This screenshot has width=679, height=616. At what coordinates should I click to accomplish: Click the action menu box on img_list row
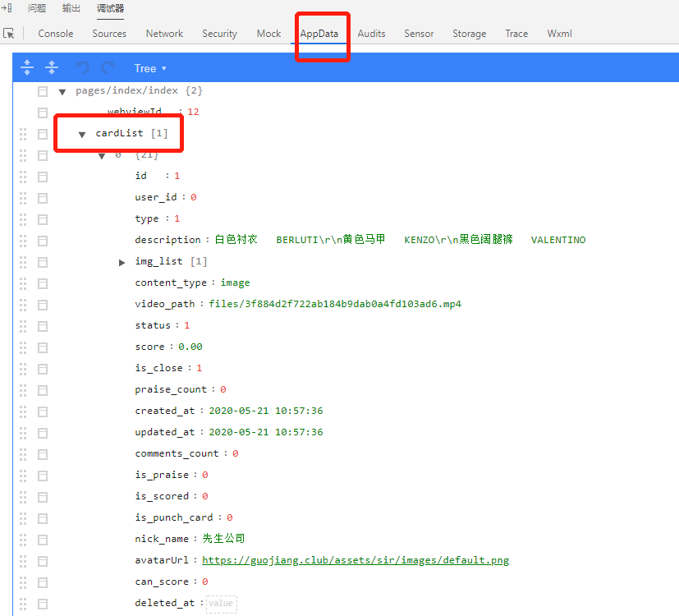tap(43, 263)
